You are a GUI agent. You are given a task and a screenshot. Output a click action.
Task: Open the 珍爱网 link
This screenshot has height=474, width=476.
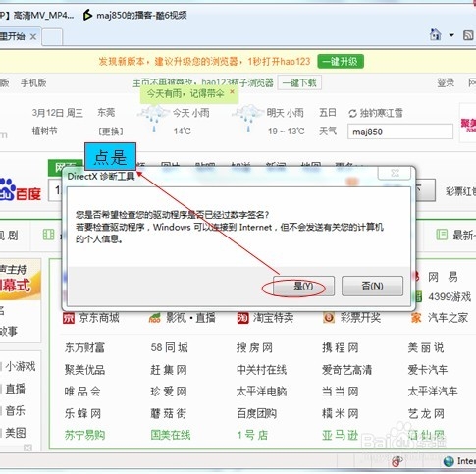point(169,392)
